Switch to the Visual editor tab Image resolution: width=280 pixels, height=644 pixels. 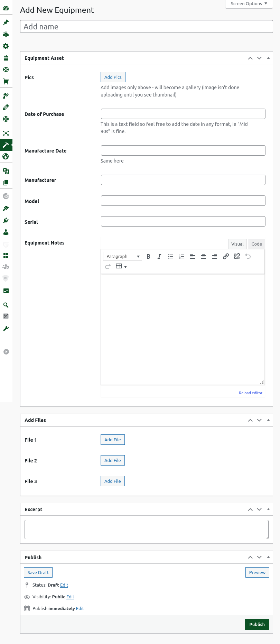pos(237,244)
